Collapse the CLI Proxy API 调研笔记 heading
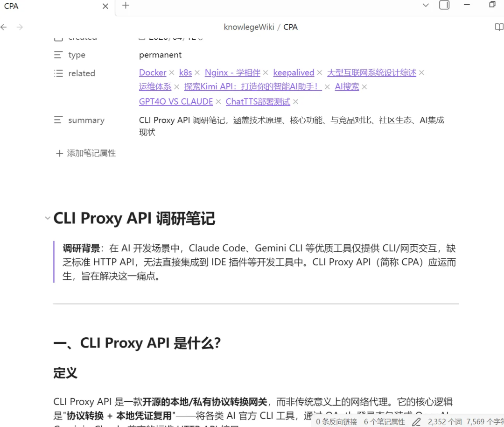Viewport: 504px width, 427px height. click(48, 218)
